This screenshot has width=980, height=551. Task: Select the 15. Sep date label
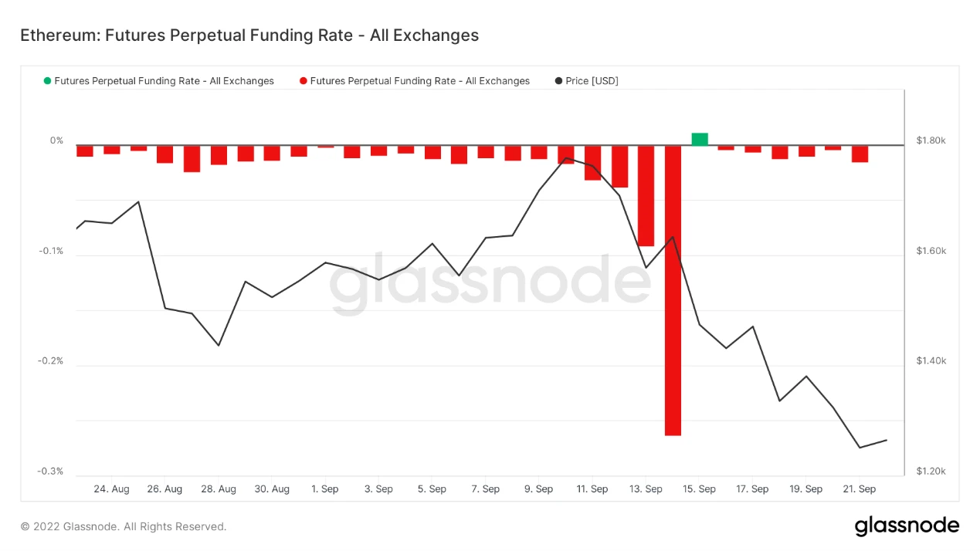click(x=699, y=489)
